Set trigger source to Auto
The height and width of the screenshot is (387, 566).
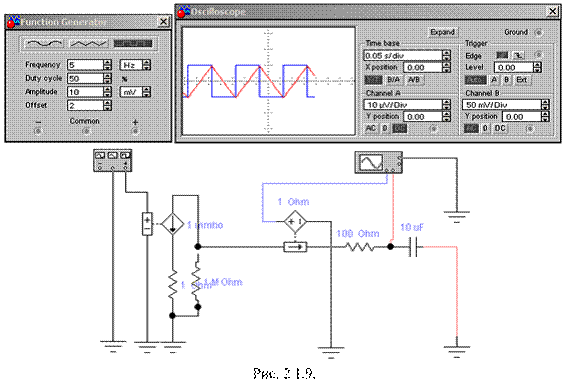tap(475, 80)
